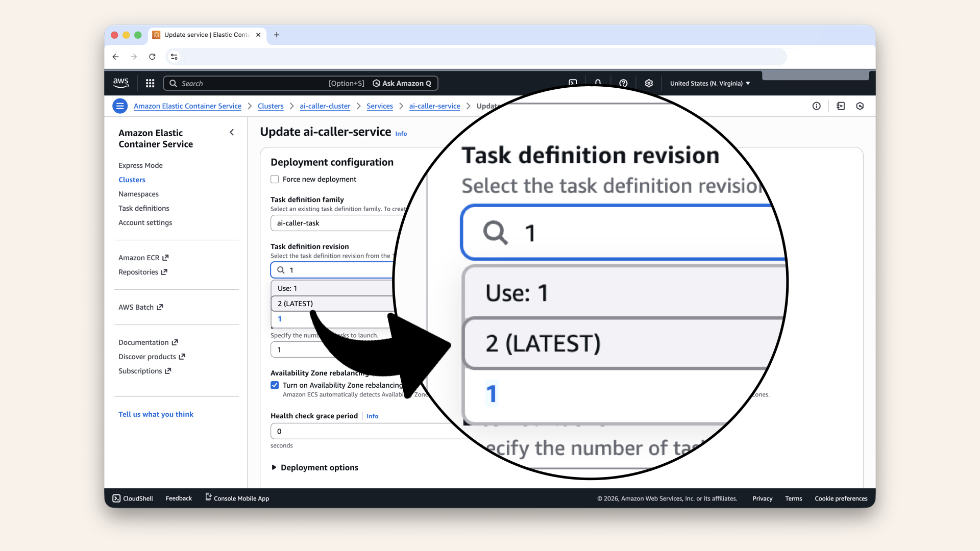The image size is (980, 551).
Task: Open the AWS help question mark icon
Action: tap(623, 83)
